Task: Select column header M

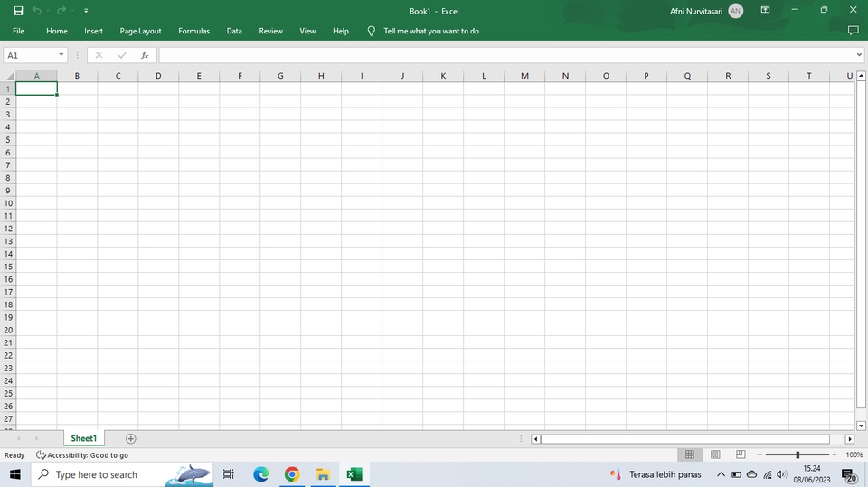Action: [524, 76]
